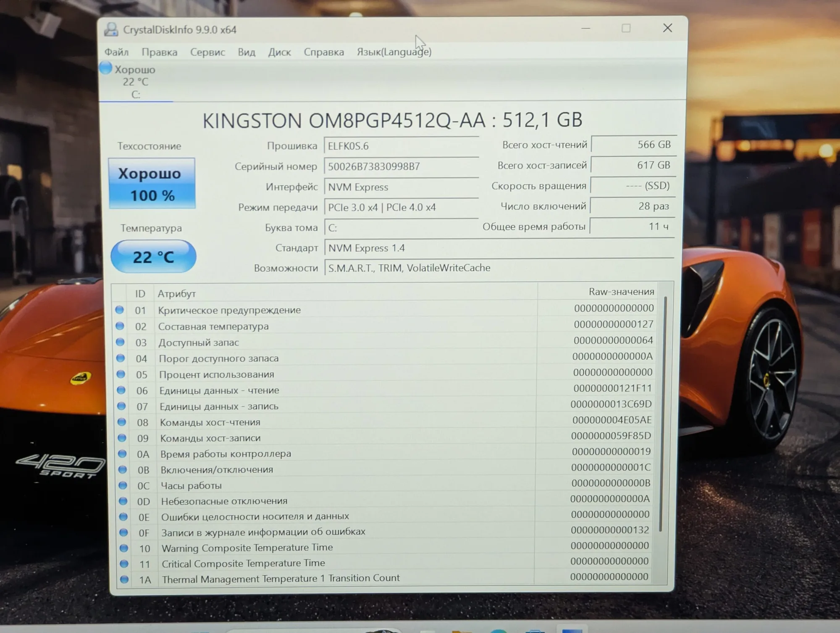This screenshot has width=840, height=633.
Task: Click the drive title KINGSTON OM8PGP4512Q-AA
Action: point(344,121)
